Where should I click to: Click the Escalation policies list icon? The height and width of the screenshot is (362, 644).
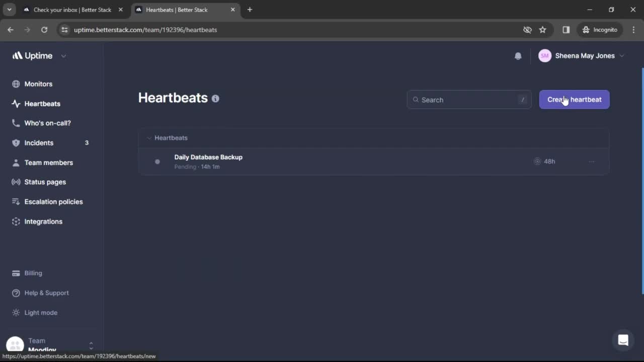tap(16, 202)
